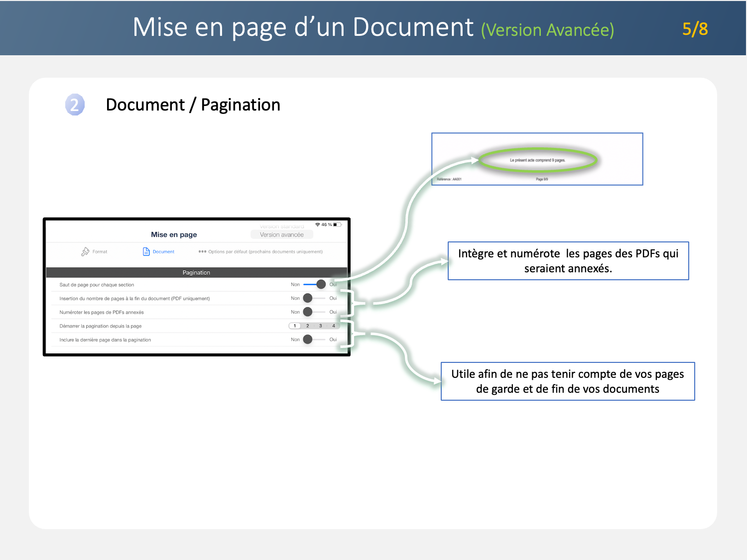Click the Format paintbrush icon

[x=85, y=252]
